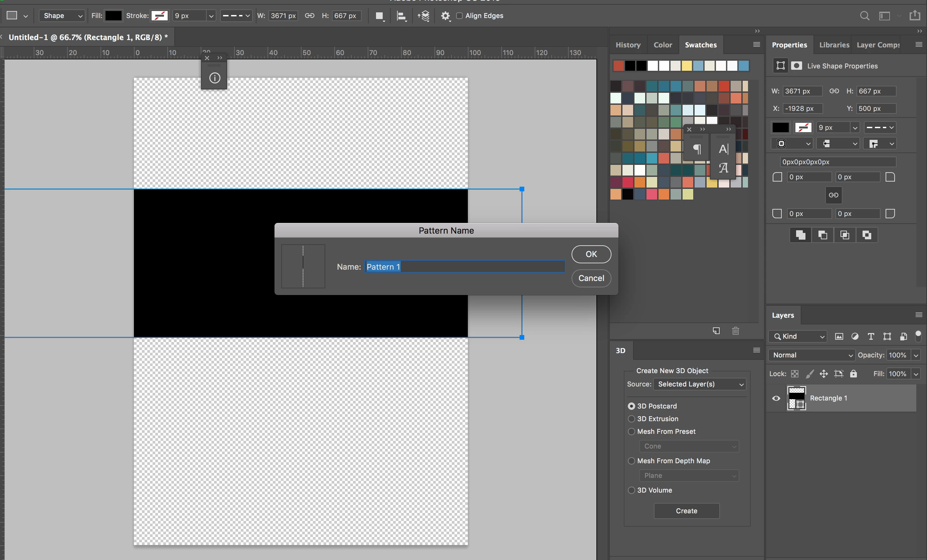Click the info panel icon over canvas
The width and height of the screenshot is (927, 560).
click(214, 78)
